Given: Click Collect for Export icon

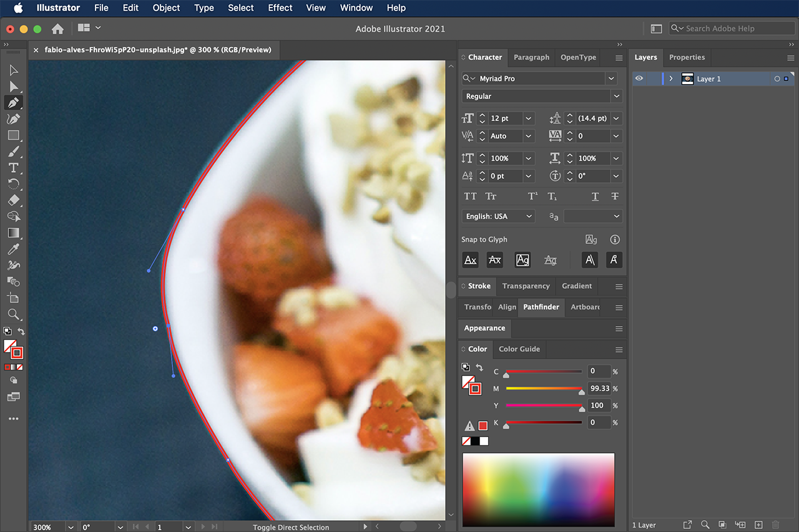Looking at the screenshot, I should coord(687,525).
